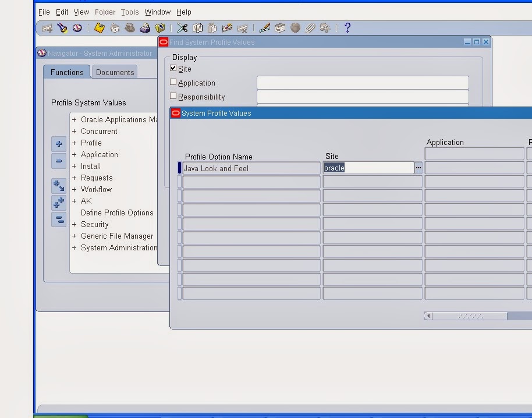
Task: Click the Close Form folder icon
Action: [160, 28]
